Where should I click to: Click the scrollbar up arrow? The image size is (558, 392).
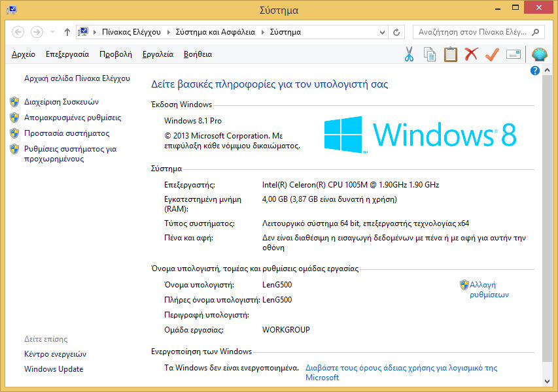[x=548, y=71]
